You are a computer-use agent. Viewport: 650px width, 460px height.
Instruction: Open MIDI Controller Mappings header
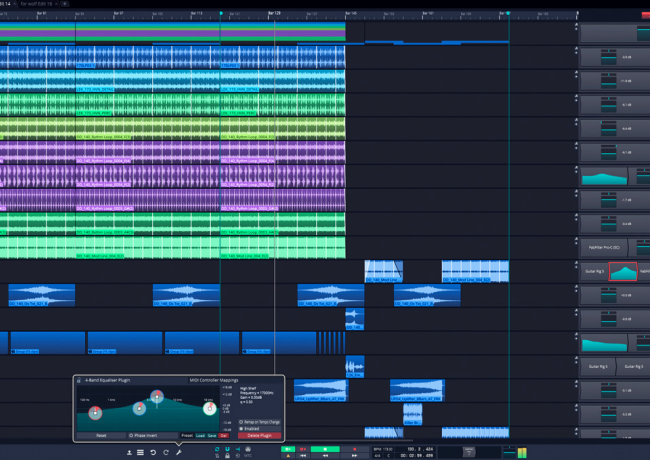point(213,380)
